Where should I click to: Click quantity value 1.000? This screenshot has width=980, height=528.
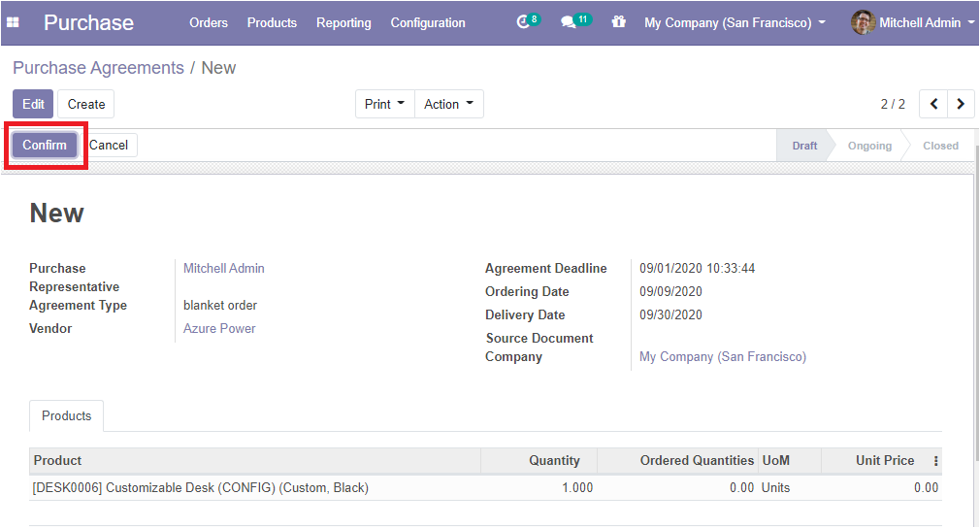point(577,487)
